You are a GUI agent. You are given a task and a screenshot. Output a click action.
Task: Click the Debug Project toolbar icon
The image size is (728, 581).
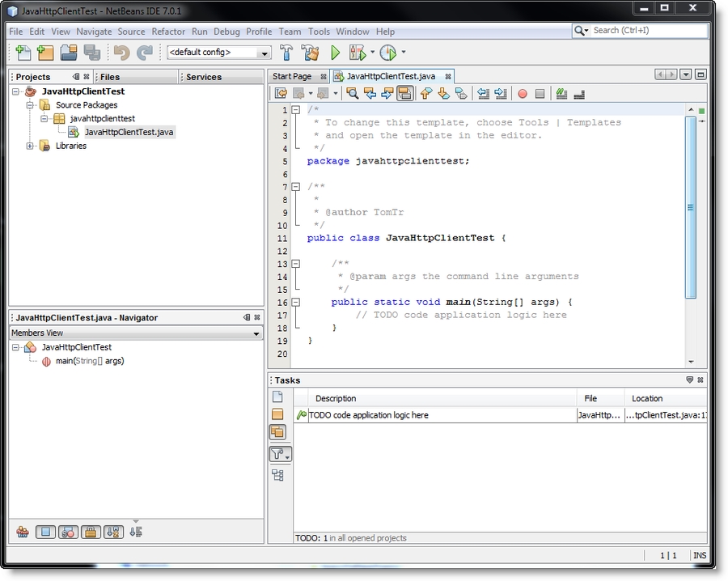(357, 53)
